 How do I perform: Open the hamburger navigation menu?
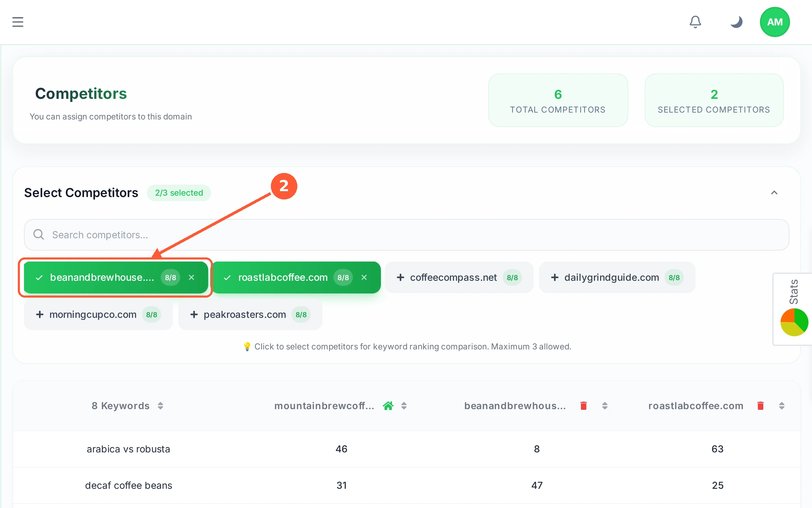pyautogui.click(x=18, y=22)
